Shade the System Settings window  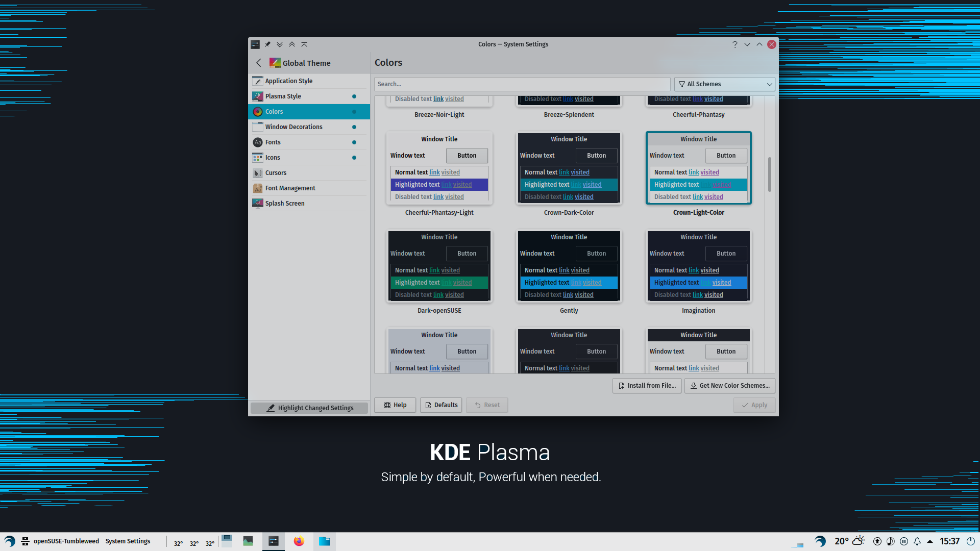click(304, 44)
